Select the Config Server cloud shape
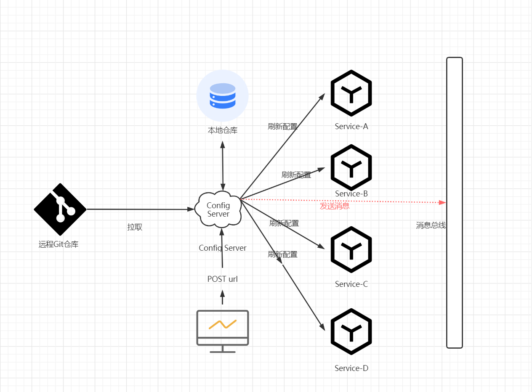 [x=218, y=209]
